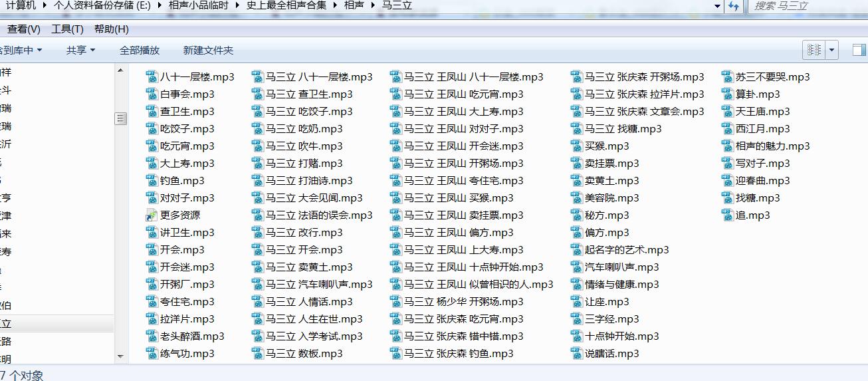This screenshot has width=868, height=381.
Task: Expand breadcrumb arrow after 相声小品临时
Action: [x=237, y=5]
